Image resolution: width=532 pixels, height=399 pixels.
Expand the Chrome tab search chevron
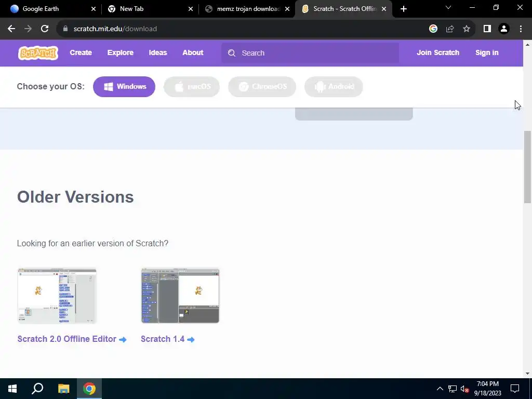pyautogui.click(x=448, y=7)
